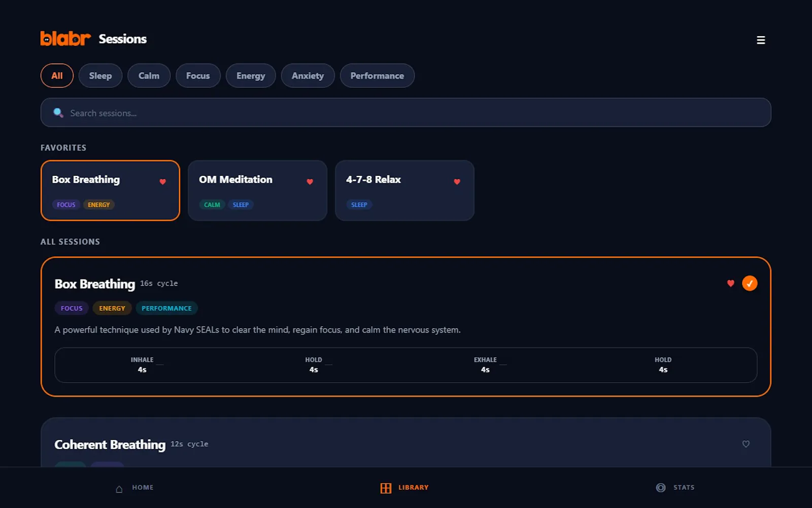Click the FAVORITES section heading
The width and height of the screenshot is (812, 508).
[63, 148]
